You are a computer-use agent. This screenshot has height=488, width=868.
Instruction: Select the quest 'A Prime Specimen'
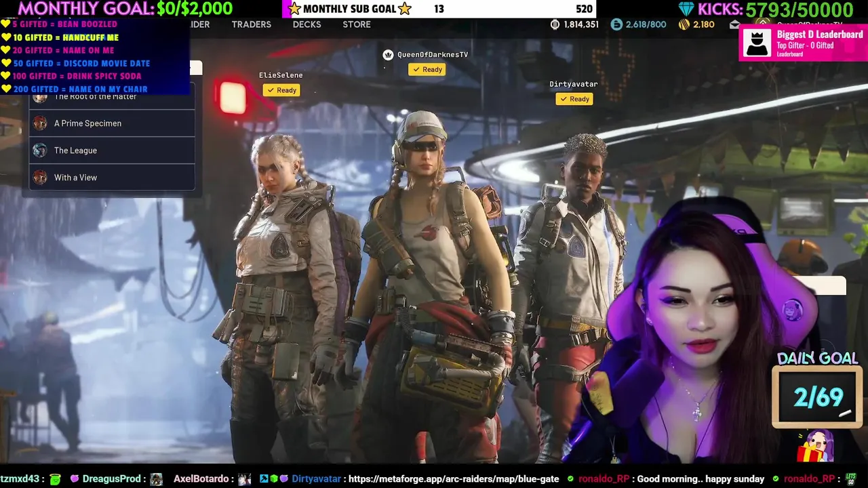(x=112, y=123)
